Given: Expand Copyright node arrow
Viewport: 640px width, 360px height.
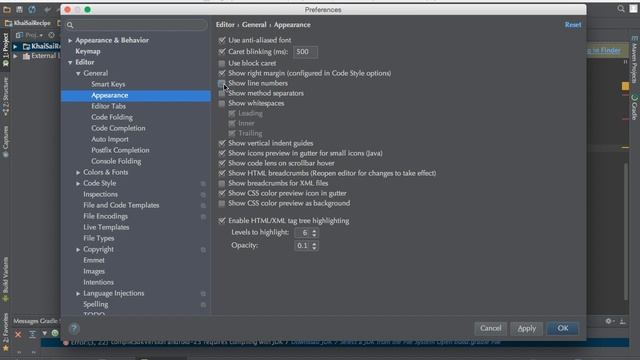Looking at the screenshot, I should (x=78, y=250).
